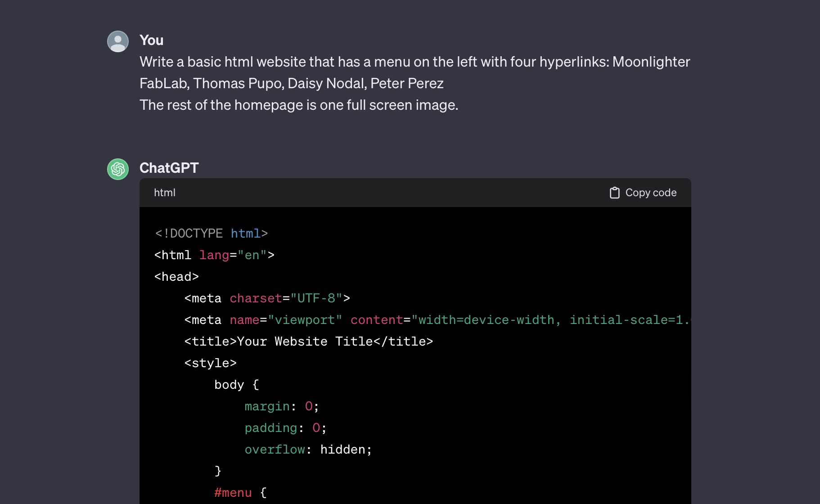The width and height of the screenshot is (820, 504).
Task: Click the '<!DOCTYPE html>' code line
Action: coord(211,234)
